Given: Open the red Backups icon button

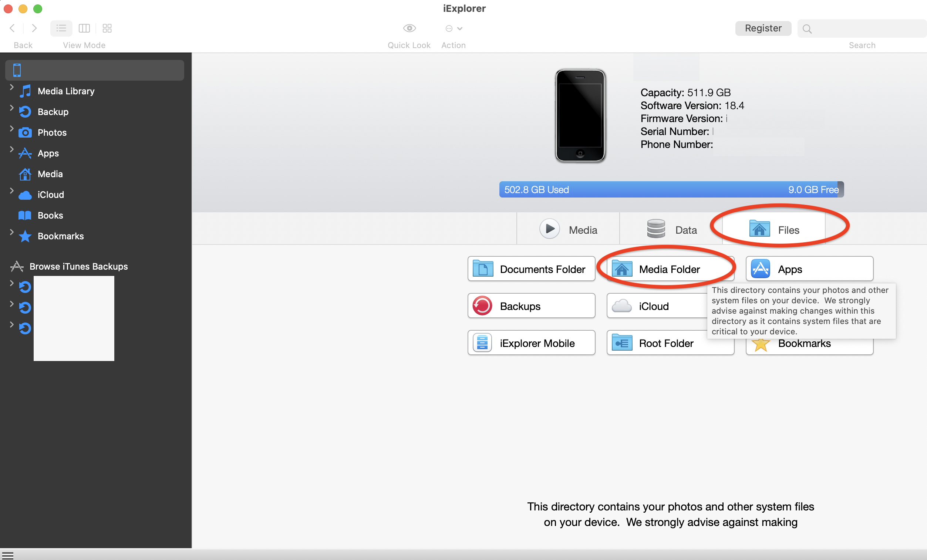Looking at the screenshot, I should [x=482, y=306].
